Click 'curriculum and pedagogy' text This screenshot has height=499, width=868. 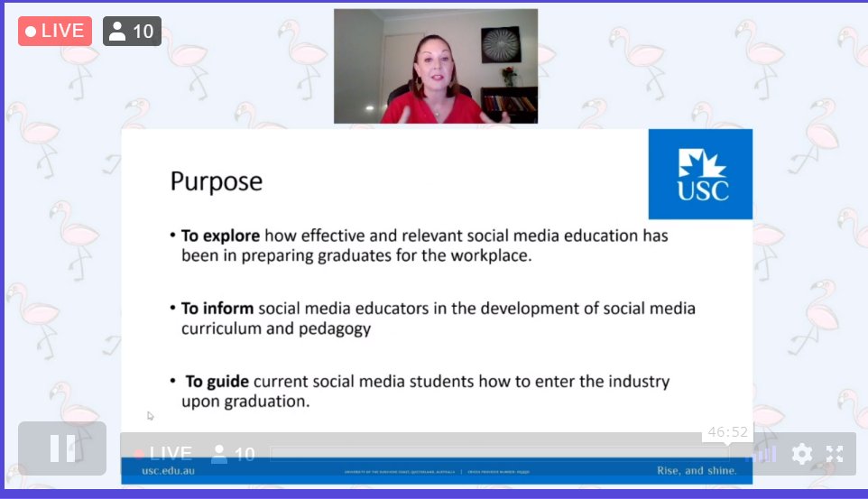click(x=276, y=328)
